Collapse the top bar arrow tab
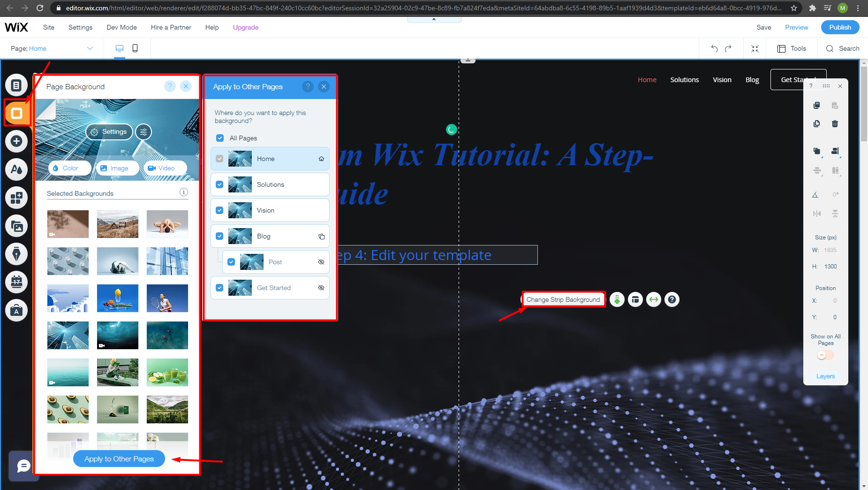Screen dimensions: 868x490 434,20
